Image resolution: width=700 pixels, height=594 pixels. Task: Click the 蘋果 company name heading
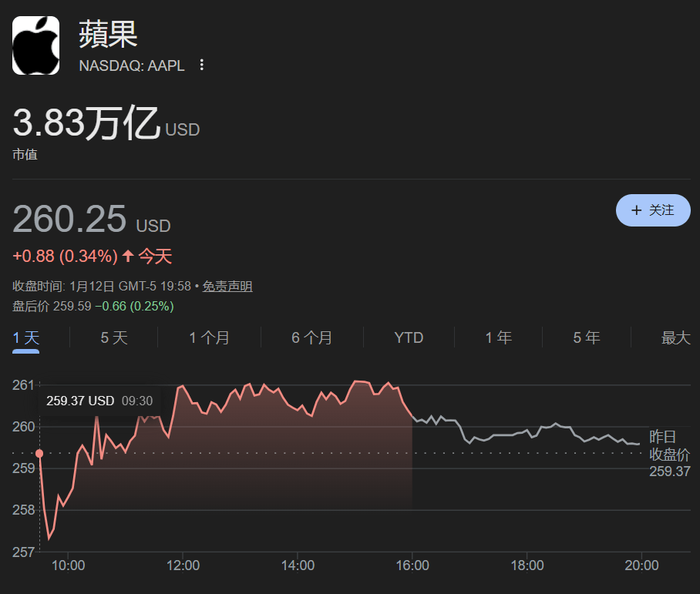click(x=108, y=34)
